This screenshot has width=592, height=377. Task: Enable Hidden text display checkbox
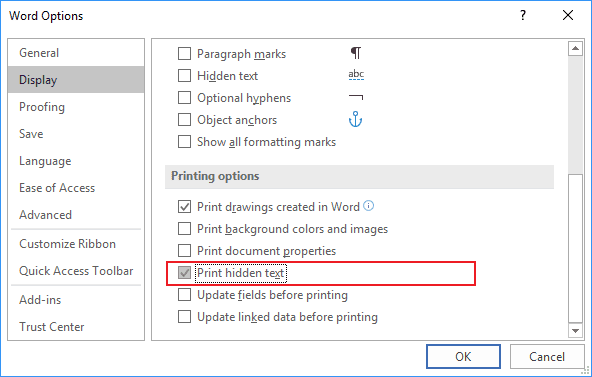tap(184, 75)
